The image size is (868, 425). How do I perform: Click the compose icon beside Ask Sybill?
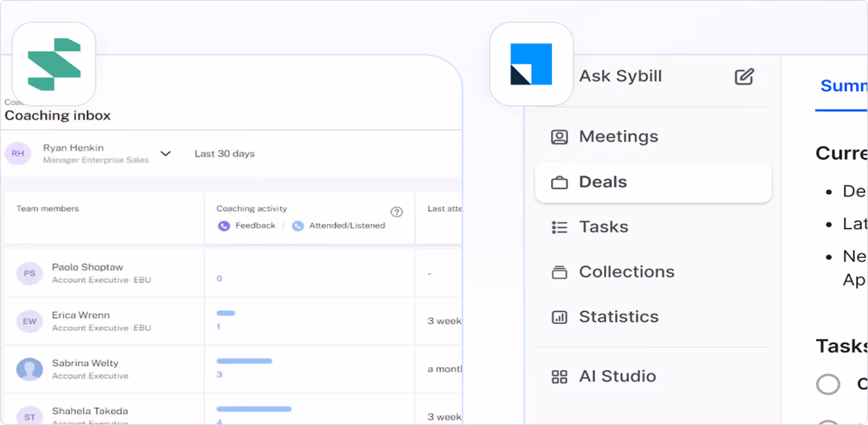pos(744,76)
